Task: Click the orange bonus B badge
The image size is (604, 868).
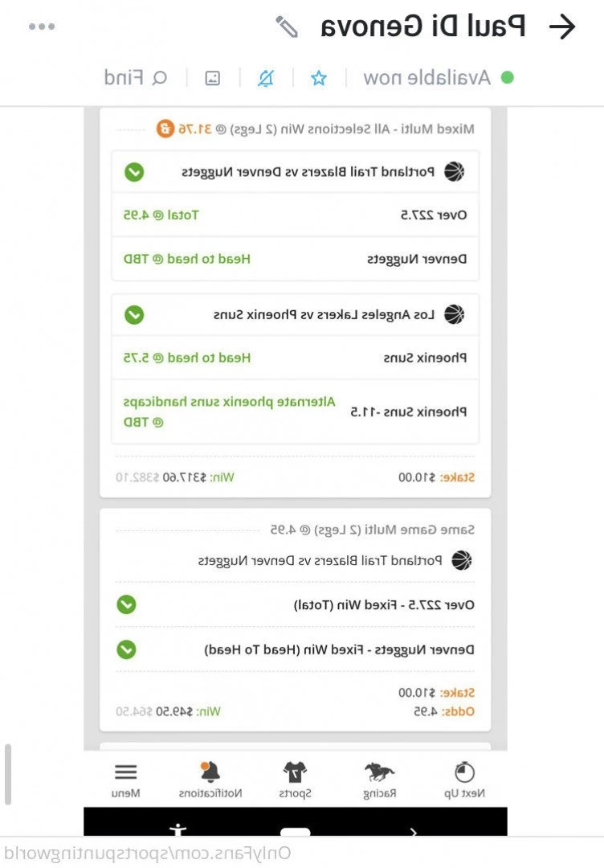Action: (165, 129)
